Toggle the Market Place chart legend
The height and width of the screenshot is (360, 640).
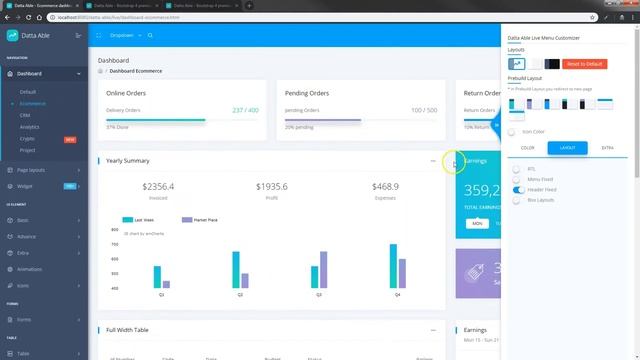click(x=200, y=220)
